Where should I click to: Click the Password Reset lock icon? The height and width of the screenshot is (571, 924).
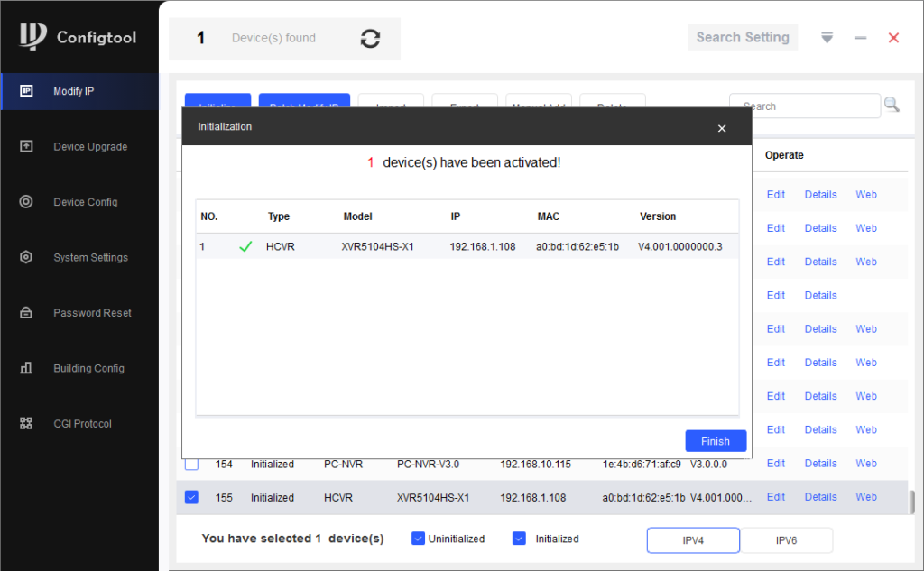(26, 313)
